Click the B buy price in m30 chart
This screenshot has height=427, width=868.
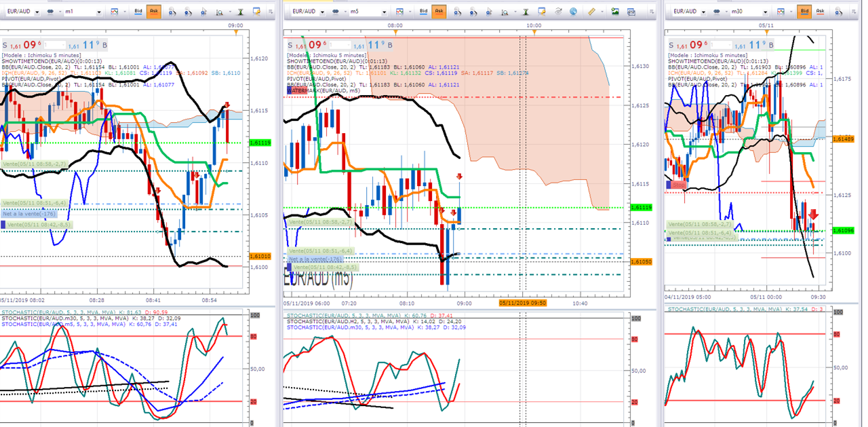point(754,45)
